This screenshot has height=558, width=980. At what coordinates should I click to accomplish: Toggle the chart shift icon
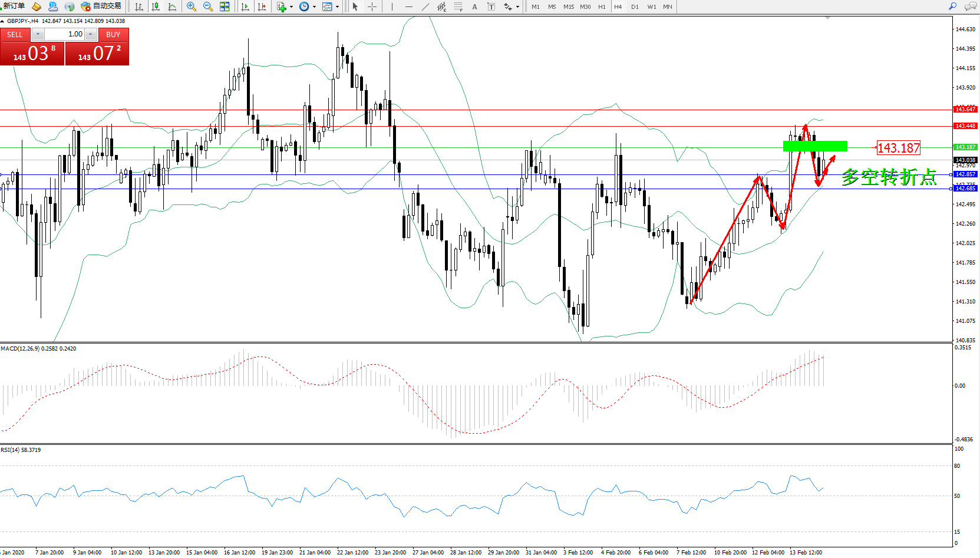pyautogui.click(x=262, y=6)
